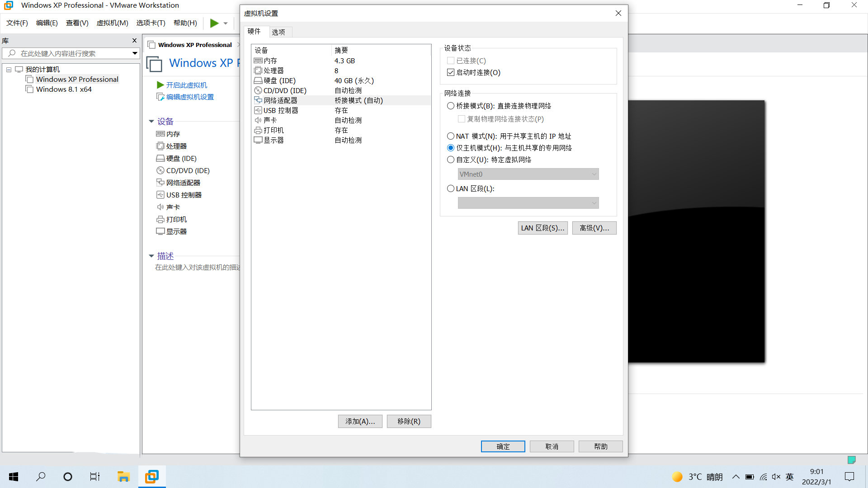Image resolution: width=868 pixels, height=488 pixels.
Task: Click the library search input field
Action: coord(70,53)
